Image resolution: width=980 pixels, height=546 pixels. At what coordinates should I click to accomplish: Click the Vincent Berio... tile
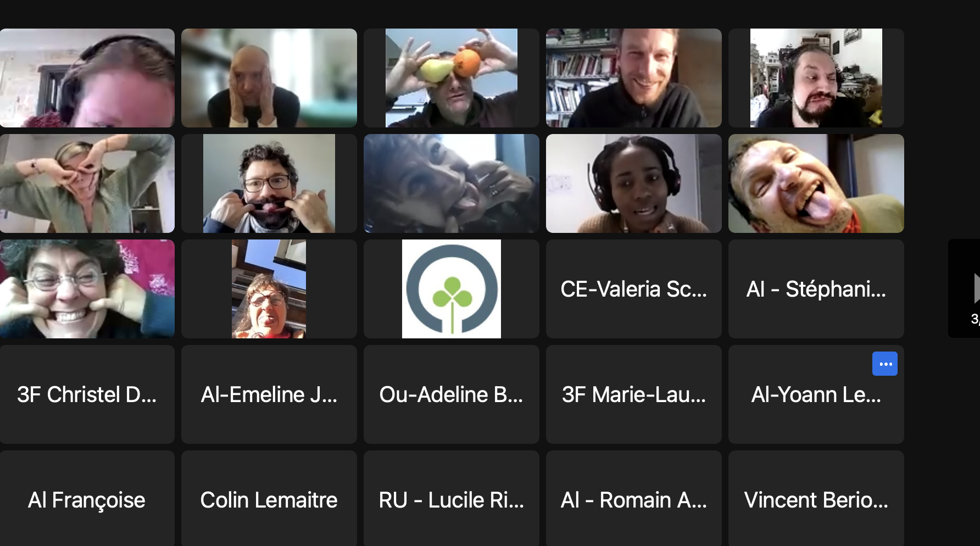coord(816,498)
